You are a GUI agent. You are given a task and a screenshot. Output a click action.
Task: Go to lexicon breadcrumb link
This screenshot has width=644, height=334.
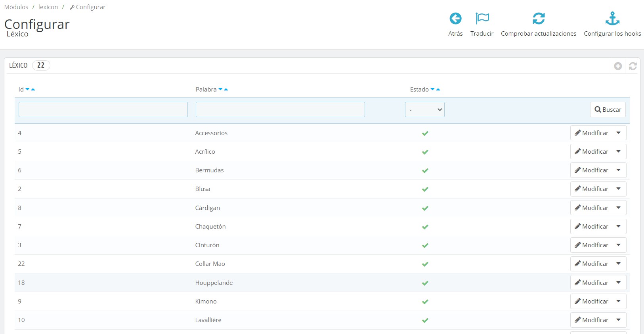pyautogui.click(x=48, y=7)
